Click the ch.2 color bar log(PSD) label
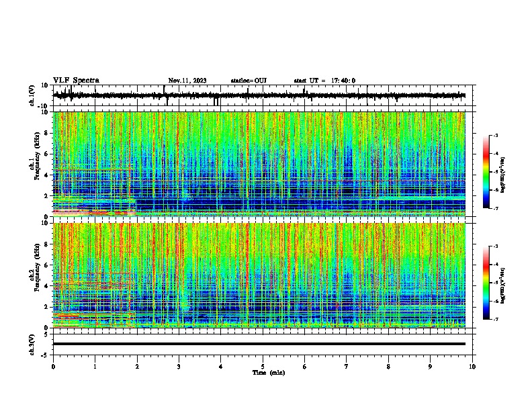 point(502,285)
